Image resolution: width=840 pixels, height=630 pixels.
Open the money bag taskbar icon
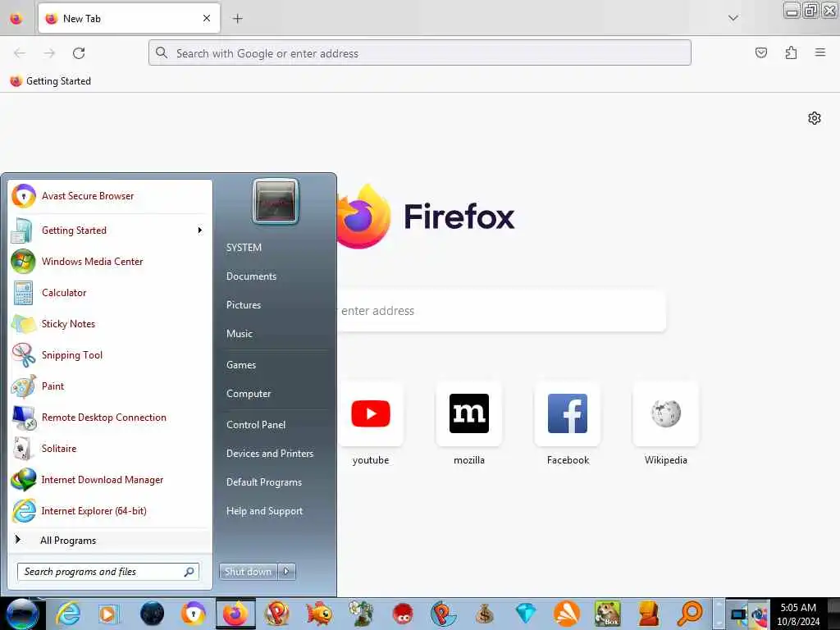484,614
